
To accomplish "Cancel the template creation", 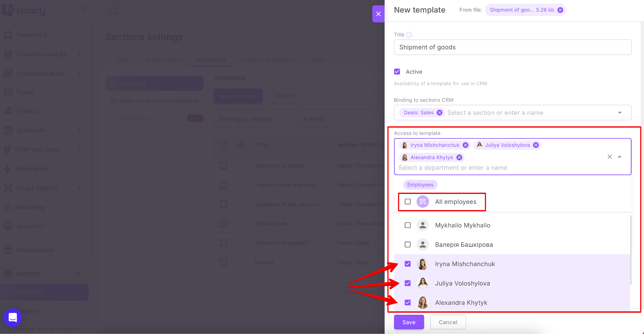I will click(x=448, y=322).
